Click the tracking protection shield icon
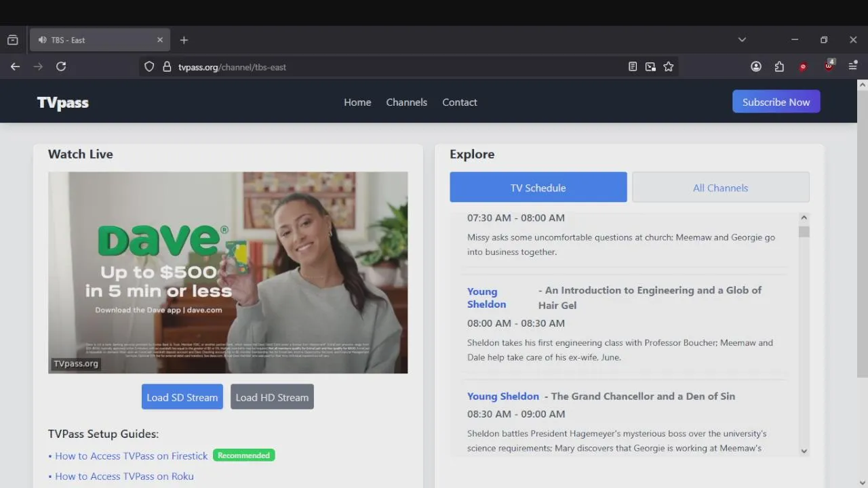 (149, 66)
